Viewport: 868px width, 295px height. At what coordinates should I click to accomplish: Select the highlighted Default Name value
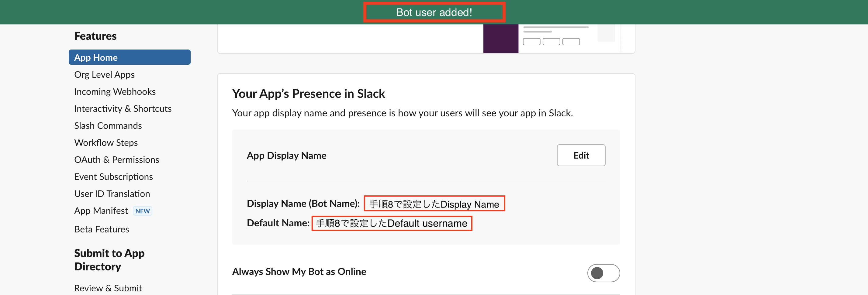pos(392,223)
